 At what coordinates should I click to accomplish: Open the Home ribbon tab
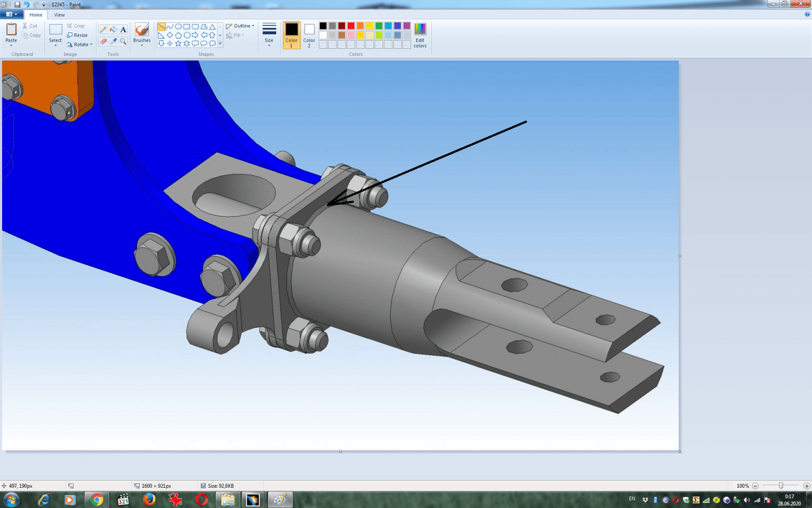click(36, 15)
